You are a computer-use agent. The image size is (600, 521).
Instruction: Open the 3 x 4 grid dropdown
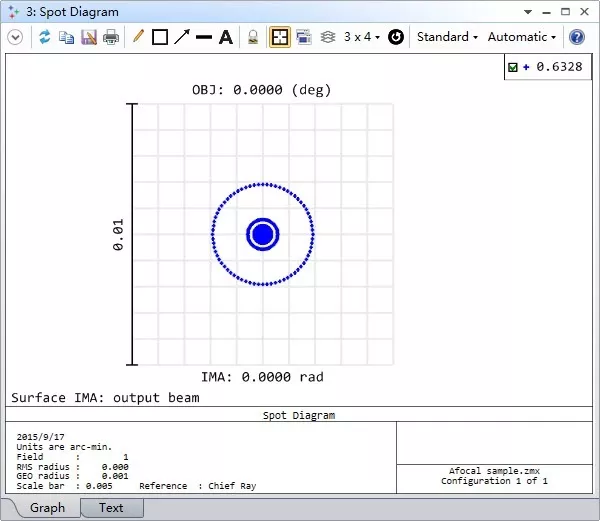(x=361, y=37)
